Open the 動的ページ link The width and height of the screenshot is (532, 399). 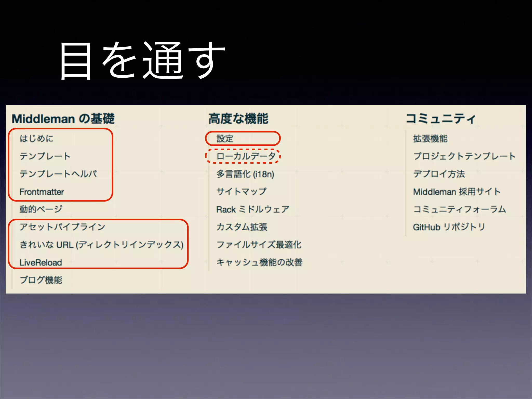41,209
